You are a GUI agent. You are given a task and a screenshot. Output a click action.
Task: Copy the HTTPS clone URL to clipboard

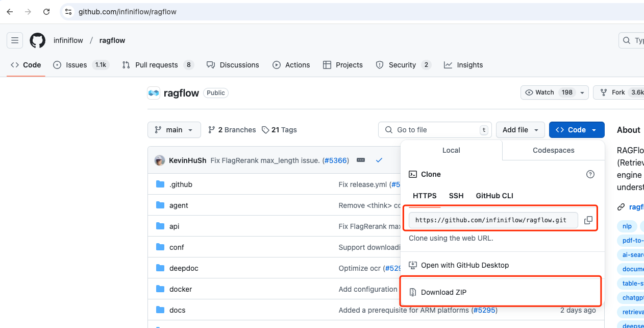(x=588, y=220)
